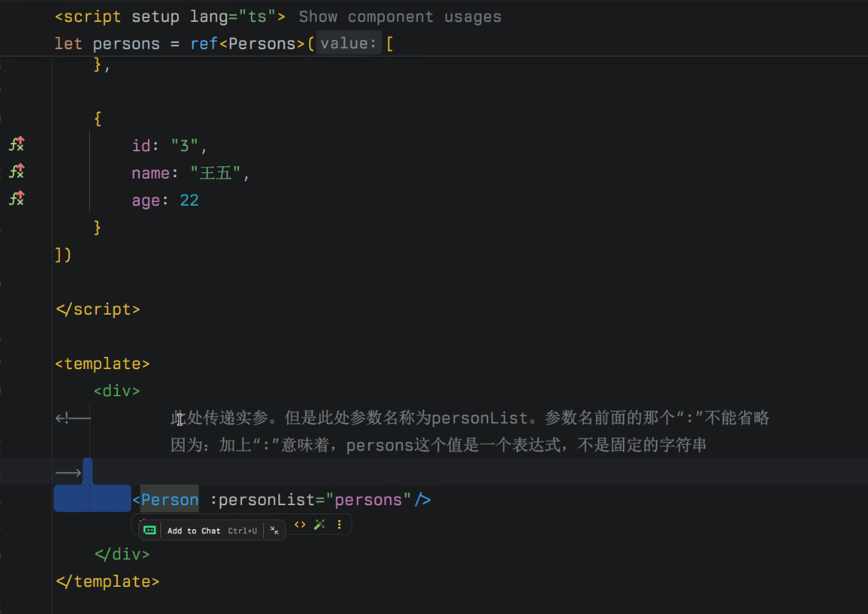The width and height of the screenshot is (868, 614).
Task: Click the green magic wand icon
Action: click(319, 524)
